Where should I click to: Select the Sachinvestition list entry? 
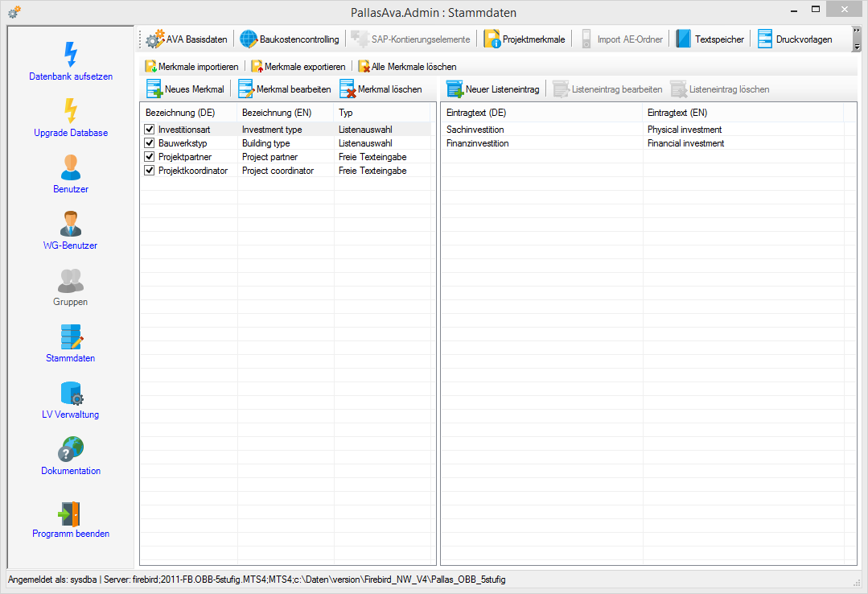[475, 130]
